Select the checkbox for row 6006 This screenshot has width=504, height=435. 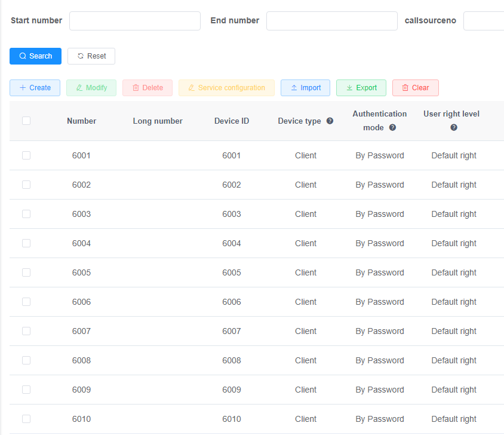[26, 302]
